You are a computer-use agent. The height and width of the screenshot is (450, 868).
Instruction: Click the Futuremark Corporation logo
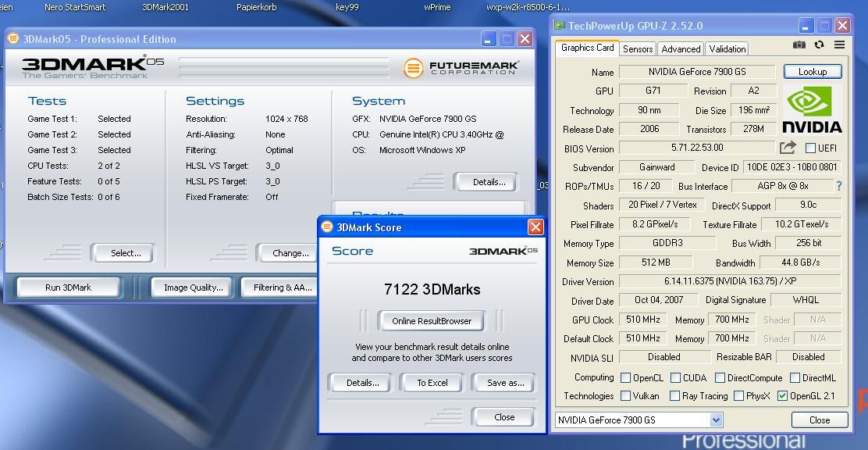[460, 68]
